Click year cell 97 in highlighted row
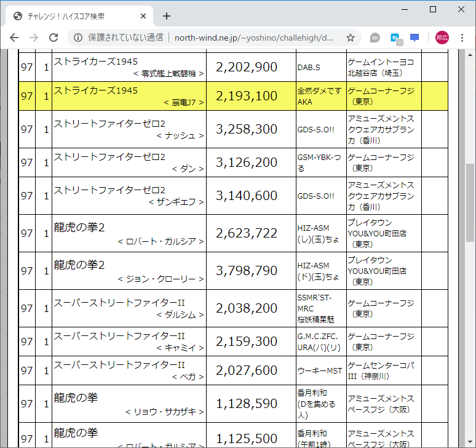The image size is (476, 448). pyautogui.click(x=26, y=96)
